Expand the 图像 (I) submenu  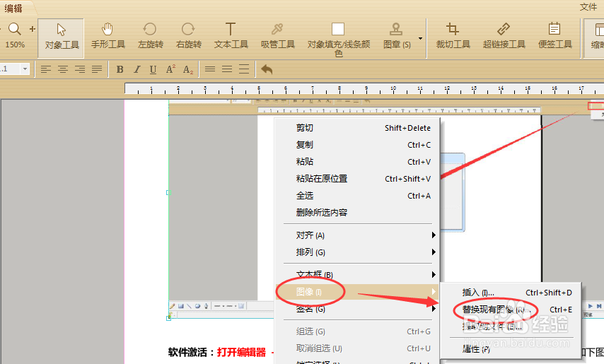[x=357, y=292]
